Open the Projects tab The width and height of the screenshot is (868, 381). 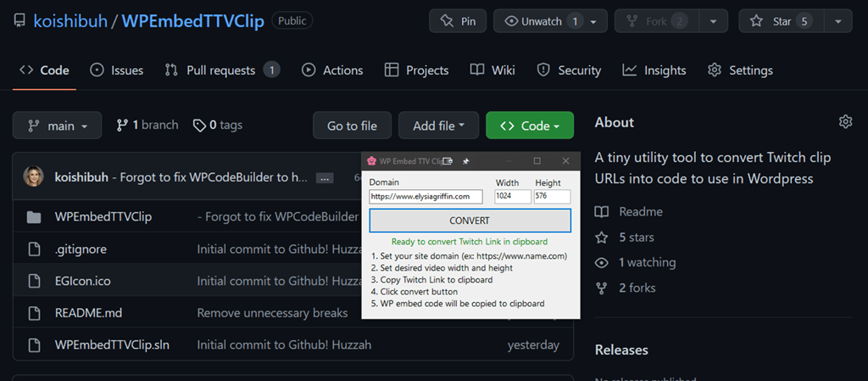coord(416,70)
